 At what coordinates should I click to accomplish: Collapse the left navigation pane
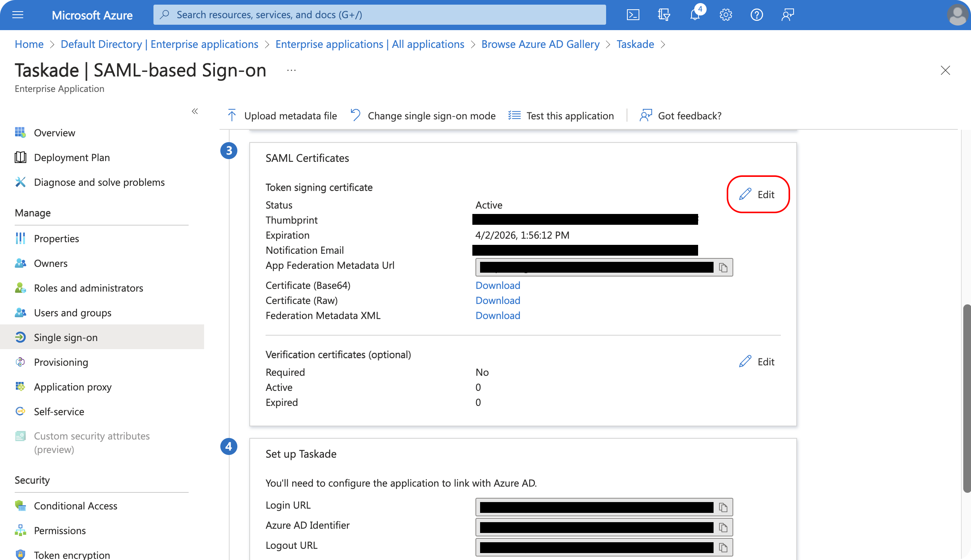point(195,111)
